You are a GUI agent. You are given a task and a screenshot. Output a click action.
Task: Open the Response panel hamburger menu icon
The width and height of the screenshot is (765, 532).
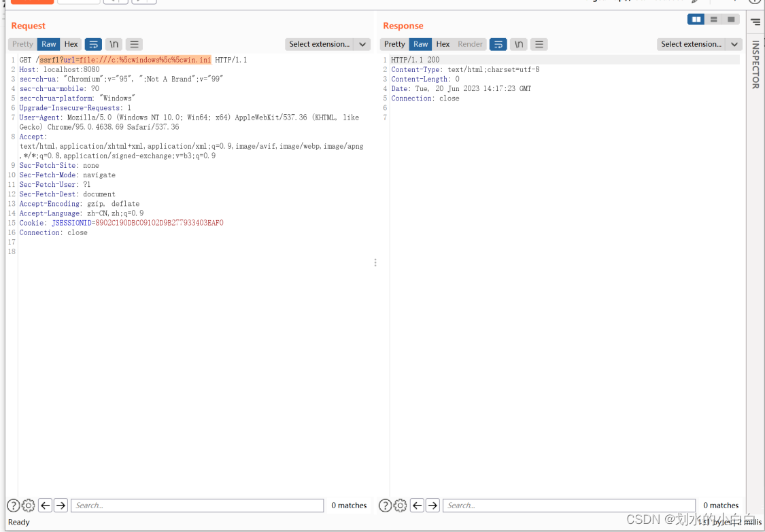click(539, 44)
